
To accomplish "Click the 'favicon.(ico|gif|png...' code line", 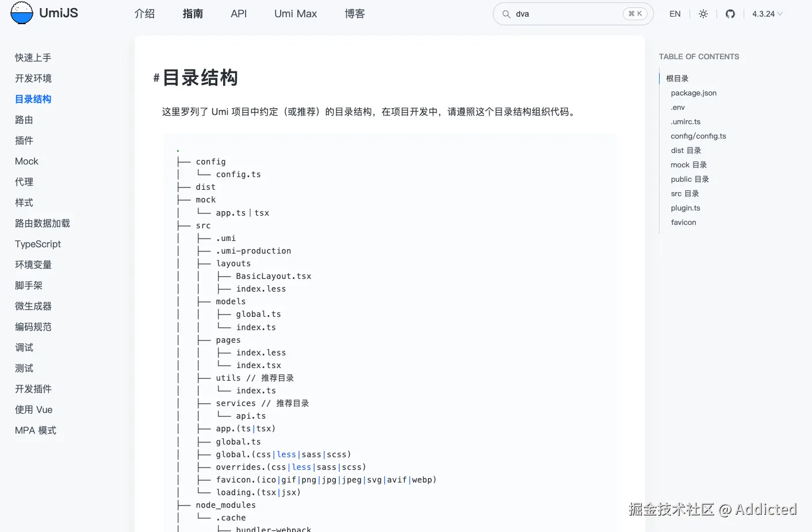I will click(326, 480).
